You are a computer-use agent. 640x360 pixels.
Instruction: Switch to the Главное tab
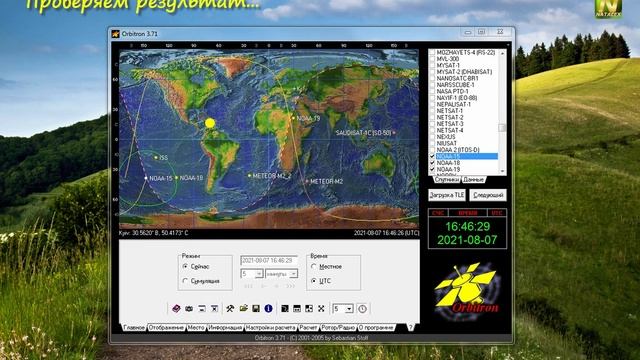pyautogui.click(x=134, y=327)
